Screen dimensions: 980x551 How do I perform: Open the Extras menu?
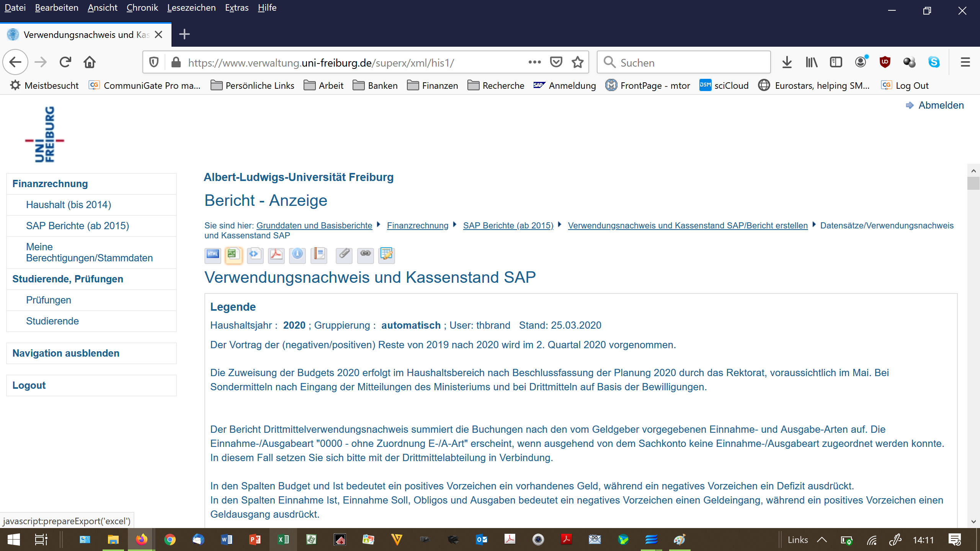point(237,8)
